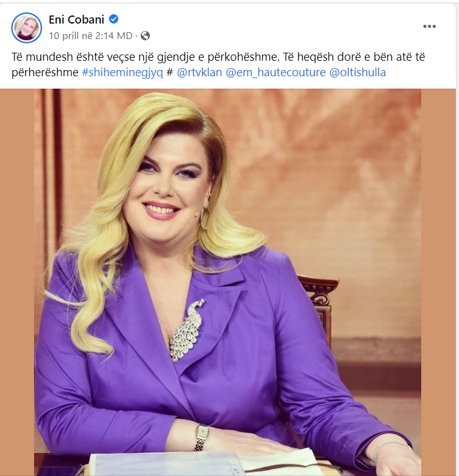This screenshot has width=459, height=476.
Task: Click the post caption text
Action: coord(219,64)
